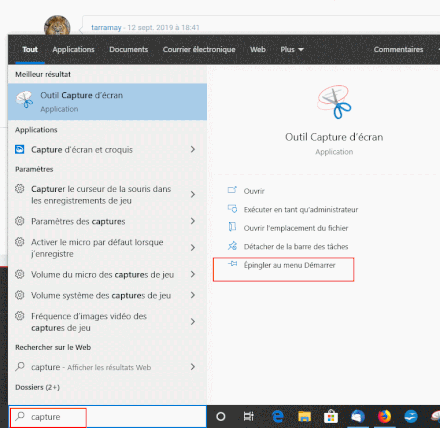Click gear icon beside Activer le micro setting

tap(20, 242)
